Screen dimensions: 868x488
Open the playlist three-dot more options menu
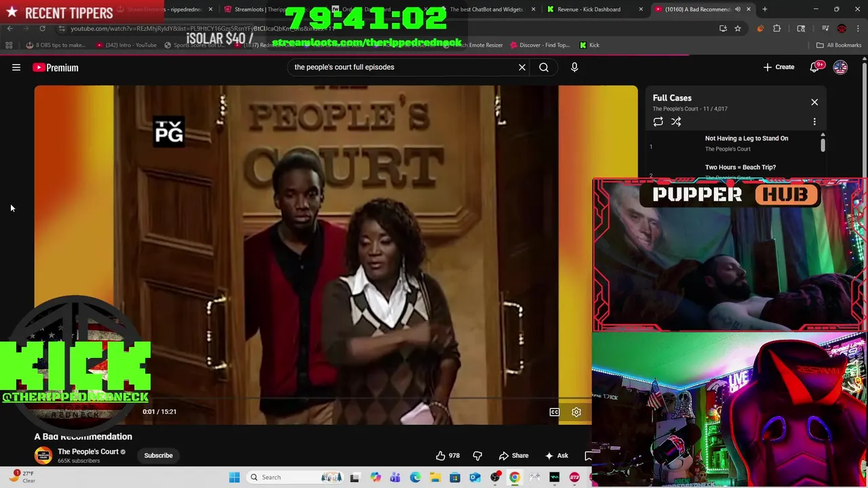814,122
